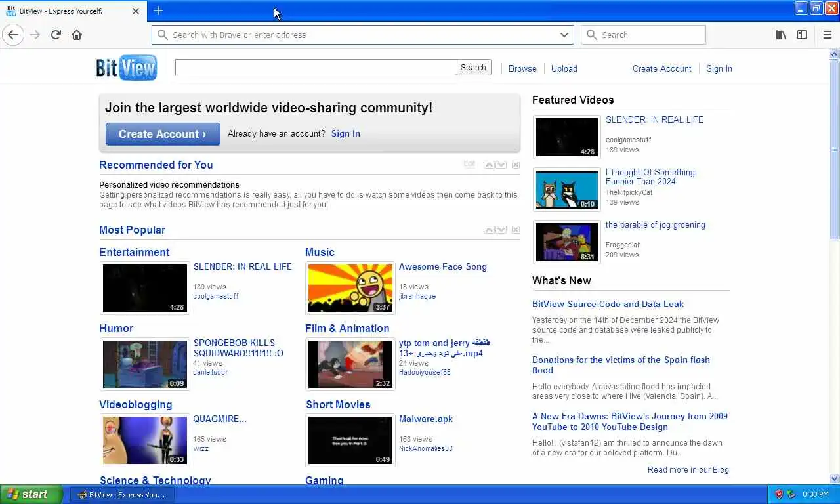The image size is (840, 504).
Task: Open the Most Popular heading link
Action: (x=132, y=230)
